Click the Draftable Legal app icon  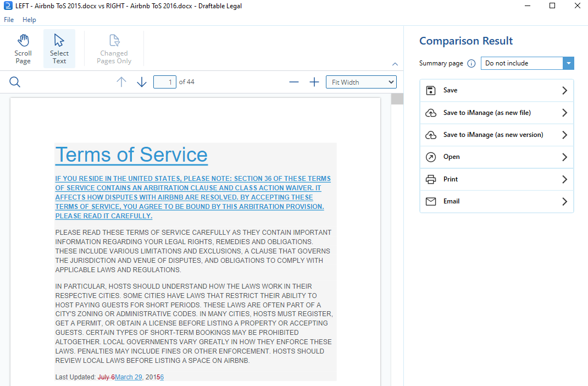click(x=8, y=5)
